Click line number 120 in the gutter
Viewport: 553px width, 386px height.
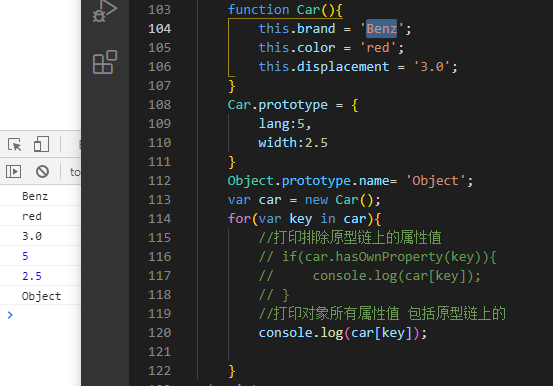pos(159,333)
